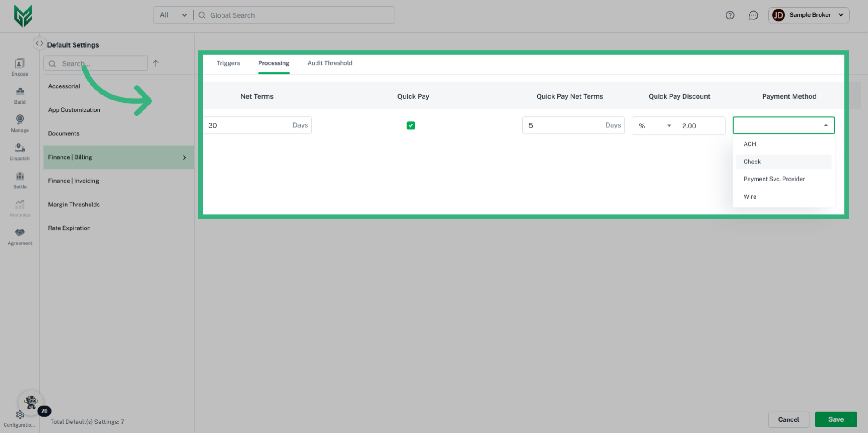Viewport: 868px width, 433px height.
Task: Select the Build icon in the sidebar
Action: click(19, 95)
